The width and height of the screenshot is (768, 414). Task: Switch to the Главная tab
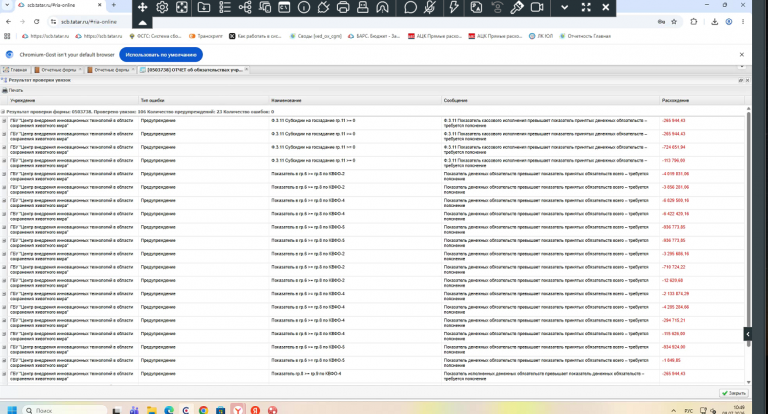tap(16, 70)
